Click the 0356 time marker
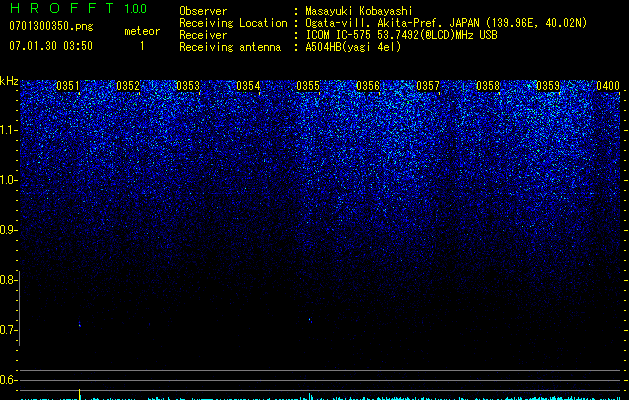This screenshot has height=400, width=629. tap(368, 86)
